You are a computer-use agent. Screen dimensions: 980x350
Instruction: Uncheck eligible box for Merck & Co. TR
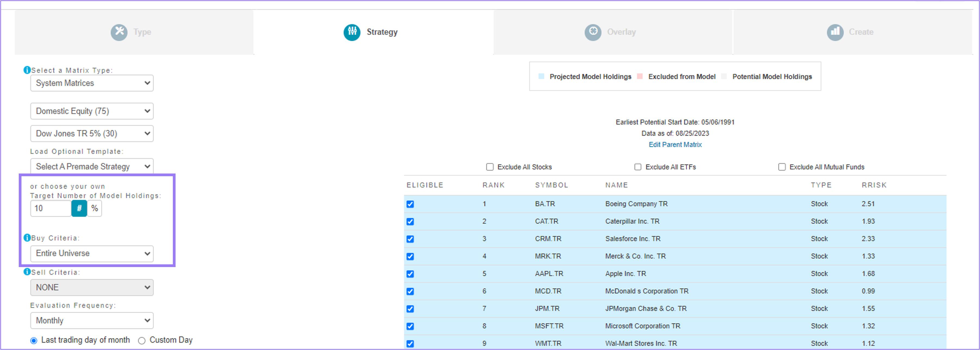point(410,257)
